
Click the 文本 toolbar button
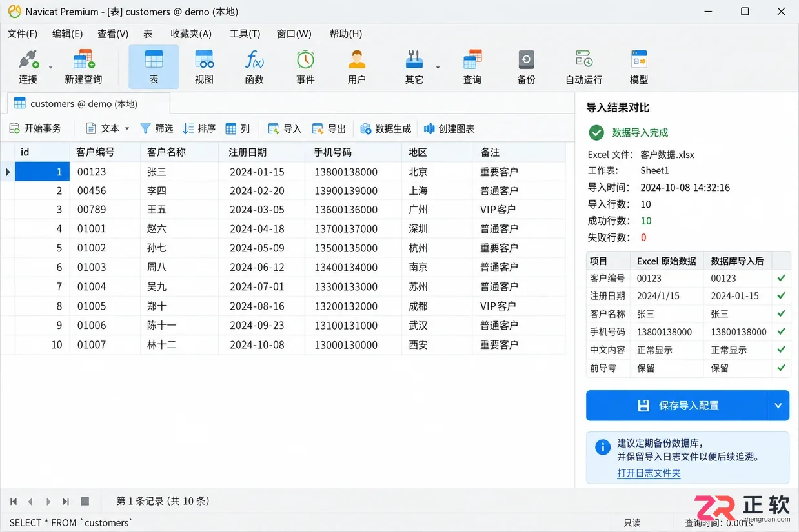(103, 128)
